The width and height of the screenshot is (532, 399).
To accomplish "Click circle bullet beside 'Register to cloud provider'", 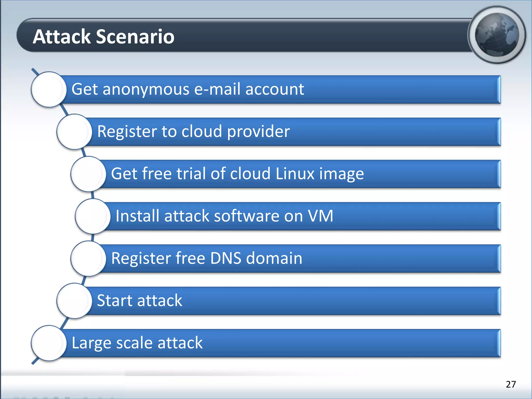I will (74, 132).
